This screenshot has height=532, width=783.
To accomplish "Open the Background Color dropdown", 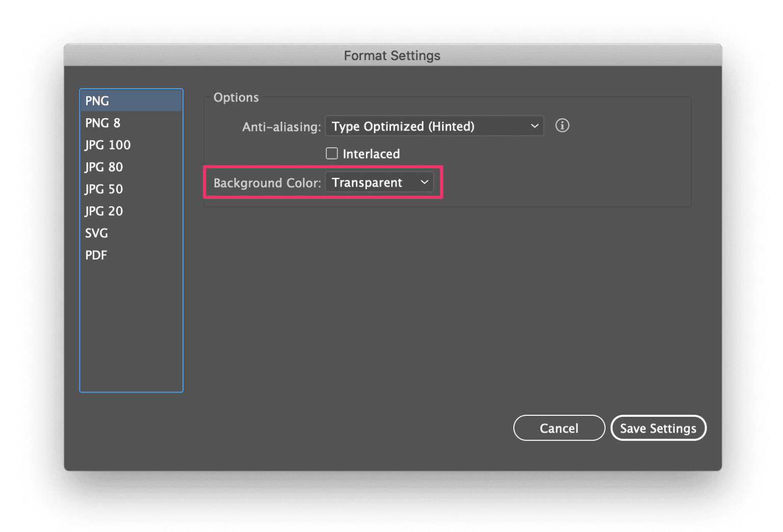I will pyautogui.click(x=379, y=182).
